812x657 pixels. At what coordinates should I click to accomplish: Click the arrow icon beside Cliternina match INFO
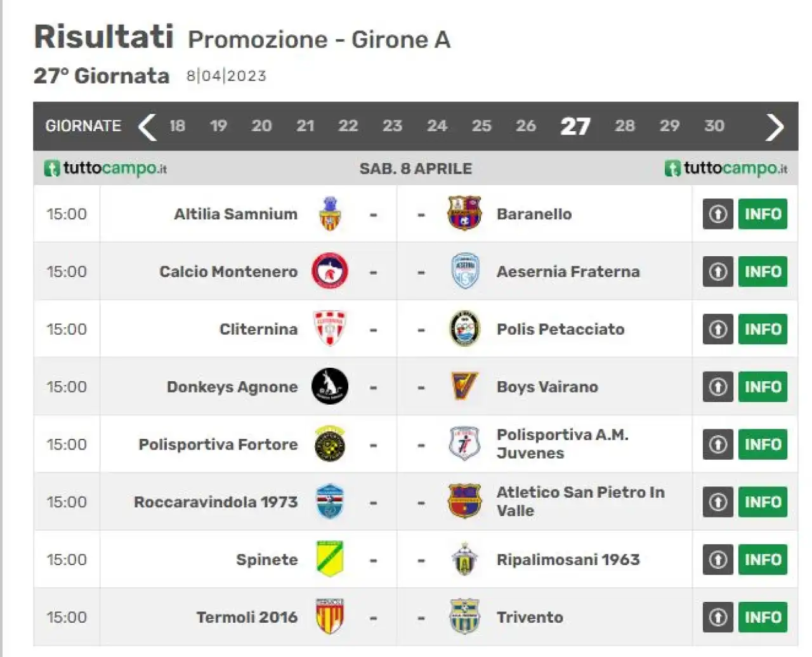pos(718,329)
